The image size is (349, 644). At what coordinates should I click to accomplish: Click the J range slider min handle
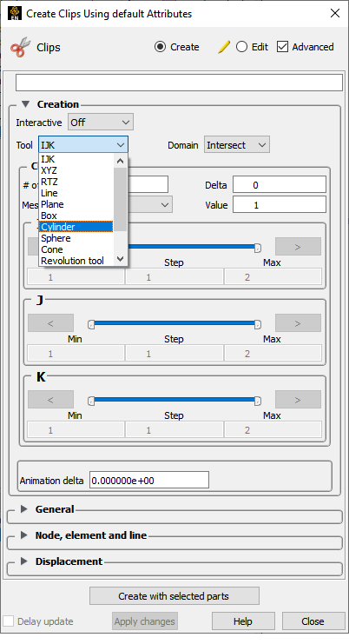click(91, 324)
